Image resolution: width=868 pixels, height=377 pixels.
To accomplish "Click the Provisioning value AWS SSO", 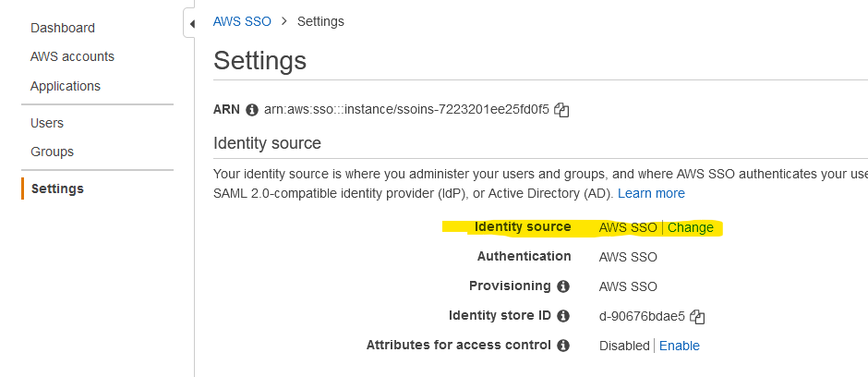I will (628, 286).
